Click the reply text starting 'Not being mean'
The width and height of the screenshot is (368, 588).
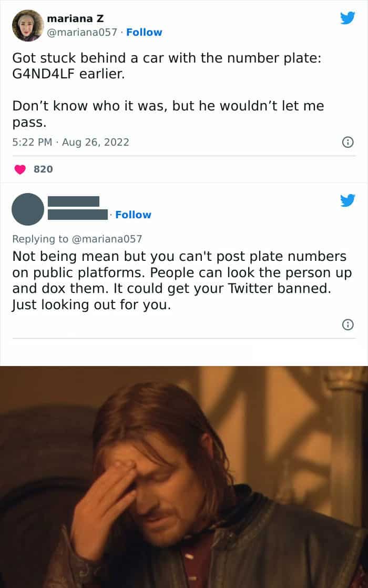(x=179, y=281)
